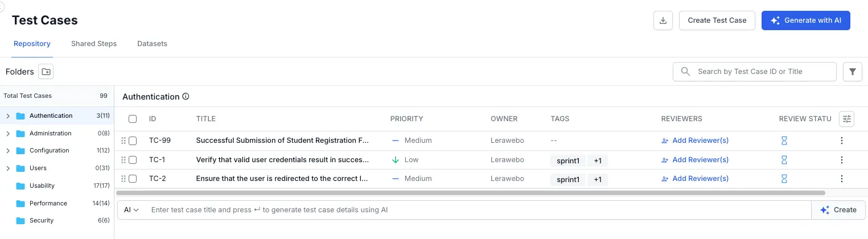Select the TC-1 row checkbox
Image resolution: width=868 pixels, height=239 pixels.
click(x=133, y=160)
